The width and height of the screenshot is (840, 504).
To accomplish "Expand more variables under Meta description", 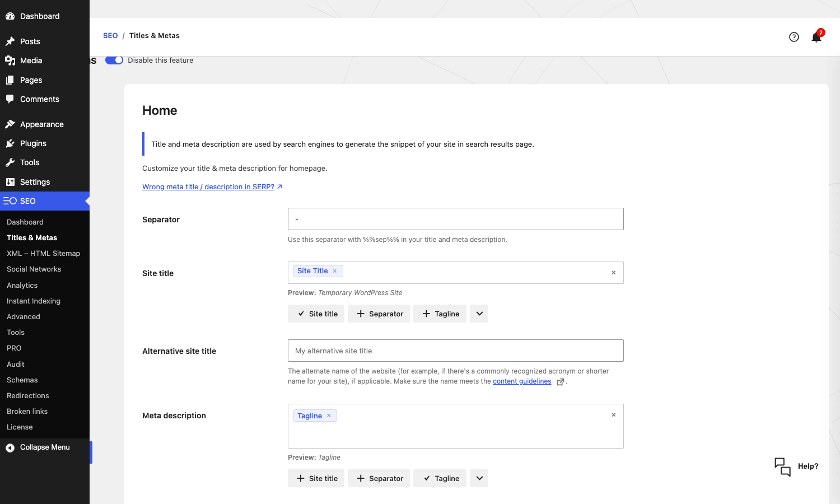I will pos(479,478).
